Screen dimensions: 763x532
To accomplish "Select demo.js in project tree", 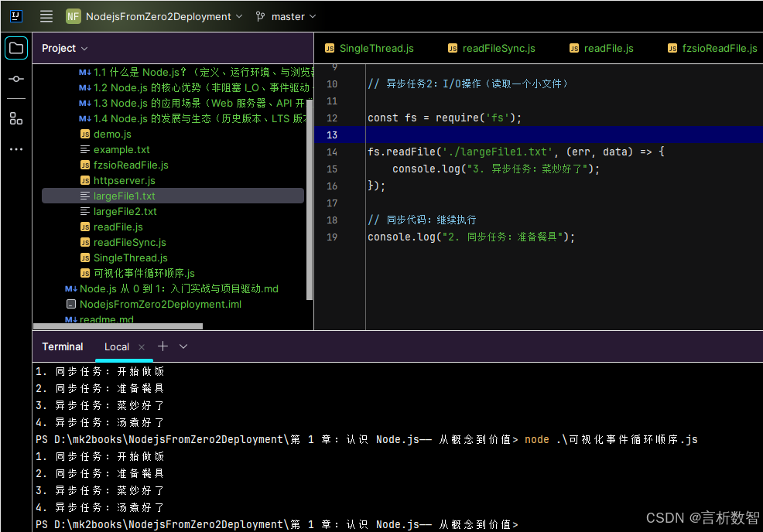I will pyautogui.click(x=112, y=135).
